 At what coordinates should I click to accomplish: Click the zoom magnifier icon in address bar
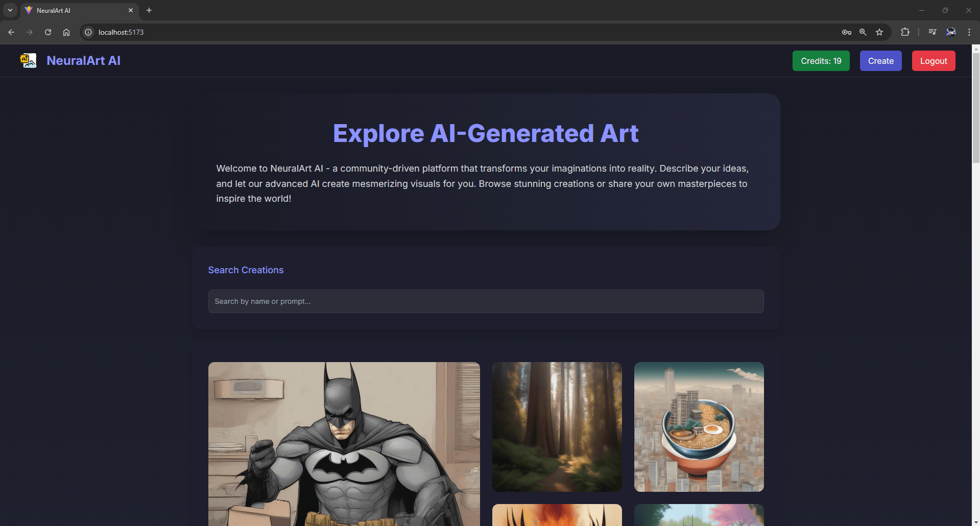[863, 32]
